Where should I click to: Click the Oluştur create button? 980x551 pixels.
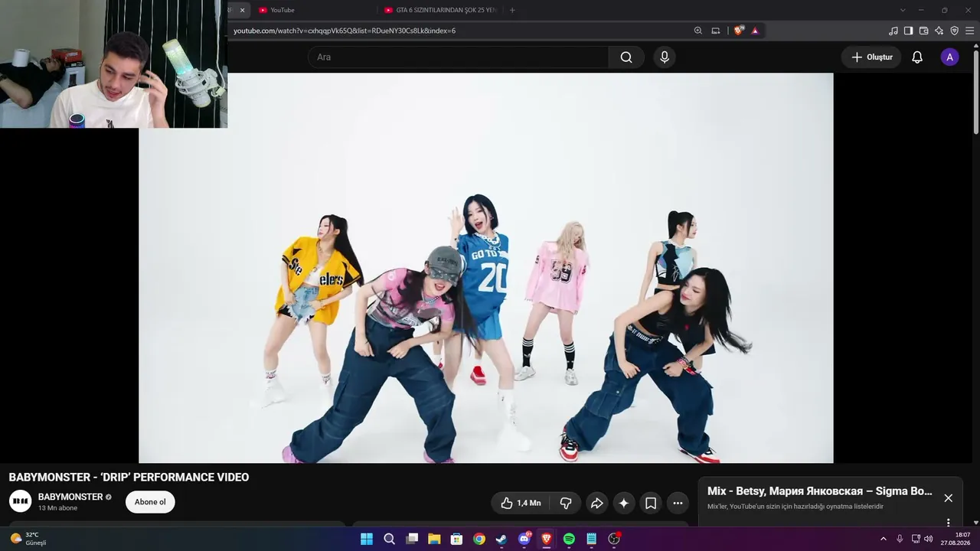(872, 57)
